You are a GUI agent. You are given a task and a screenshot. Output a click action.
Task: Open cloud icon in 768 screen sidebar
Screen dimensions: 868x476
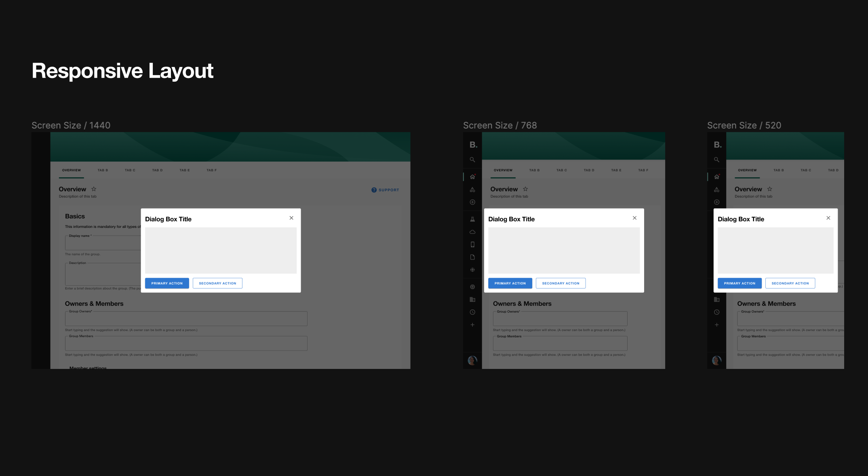[472, 232]
